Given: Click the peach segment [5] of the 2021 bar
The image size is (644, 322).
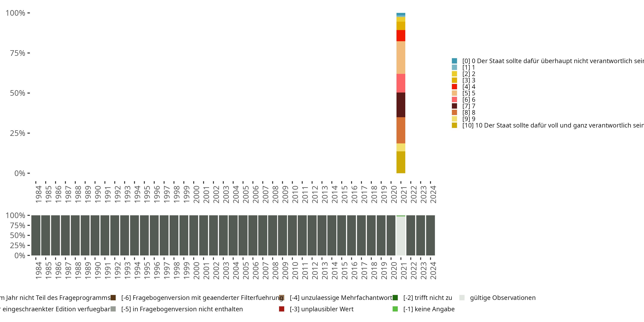Looking at the screenshot, I should point(401,58).
